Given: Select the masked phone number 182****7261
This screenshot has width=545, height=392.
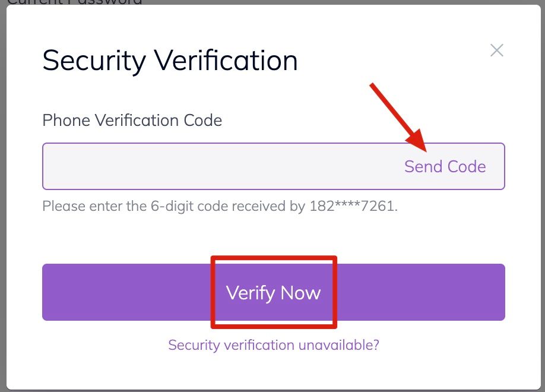Looking at the screenshot, I should (x=352, y=207).
